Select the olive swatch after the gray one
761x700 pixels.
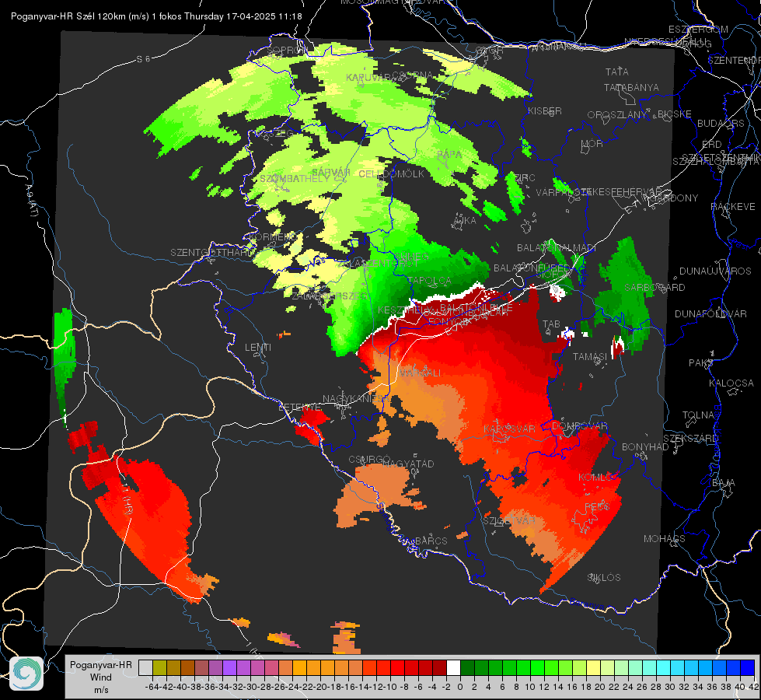[x=159, y=668]
